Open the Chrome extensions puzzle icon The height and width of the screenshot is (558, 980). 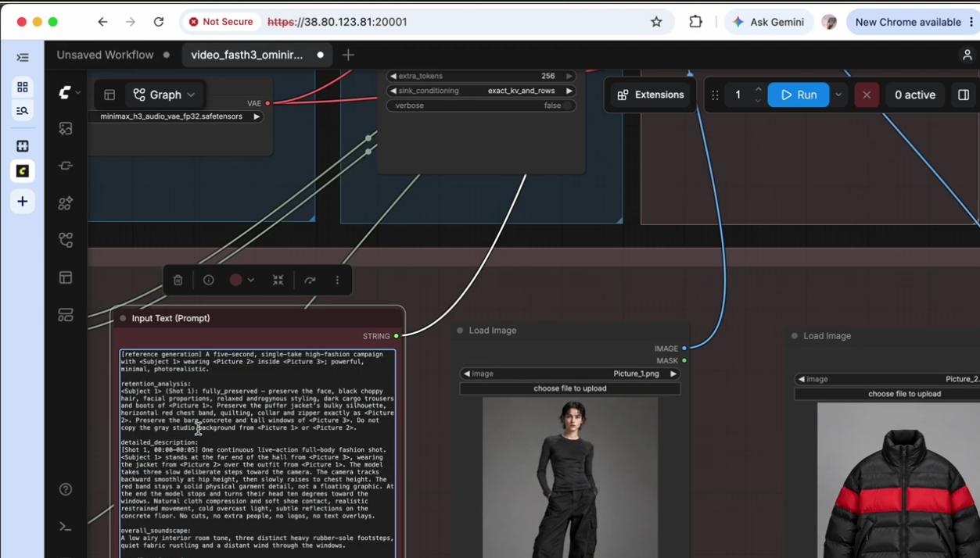(695, 22)
